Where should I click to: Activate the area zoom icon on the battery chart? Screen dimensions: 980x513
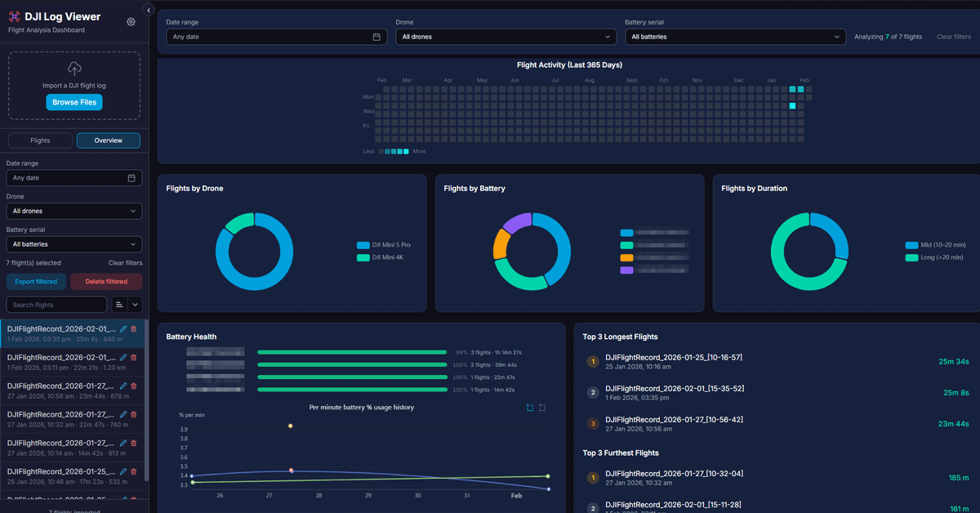[530, 408]
